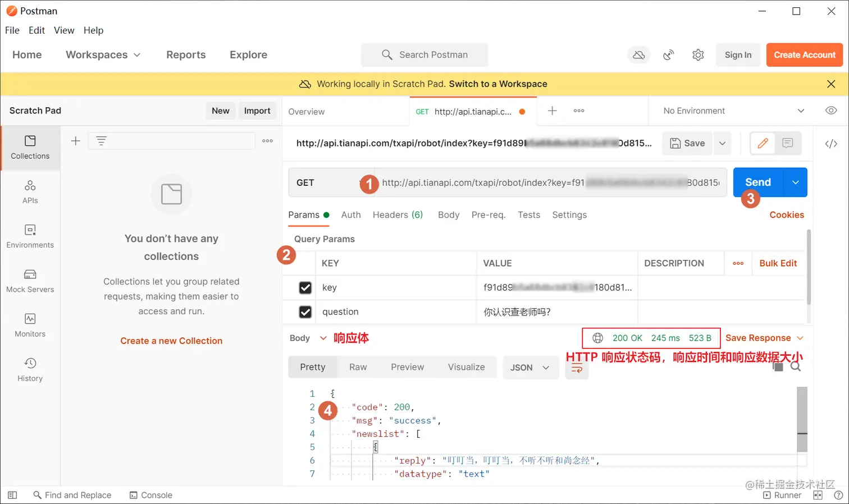The width and height of the screenshot is (849, 504).
Task: Click the Create a new Collection link
Action: click(171, 341)
